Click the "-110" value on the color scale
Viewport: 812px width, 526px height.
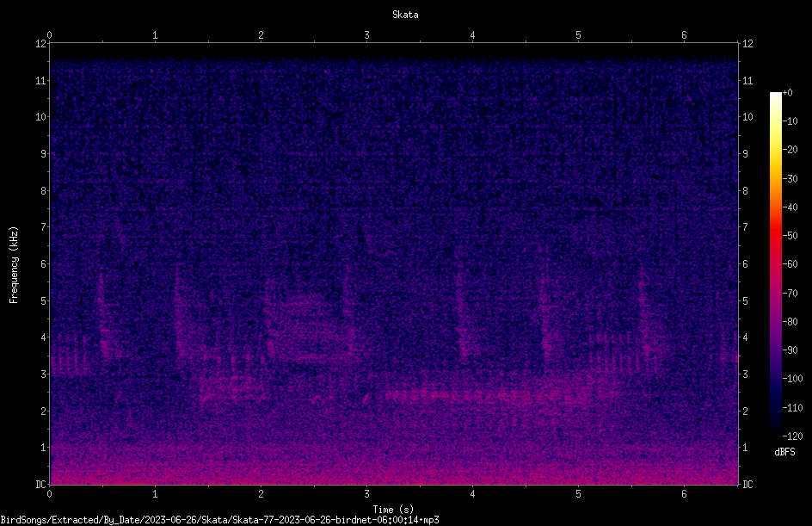(x=793, y=408)
